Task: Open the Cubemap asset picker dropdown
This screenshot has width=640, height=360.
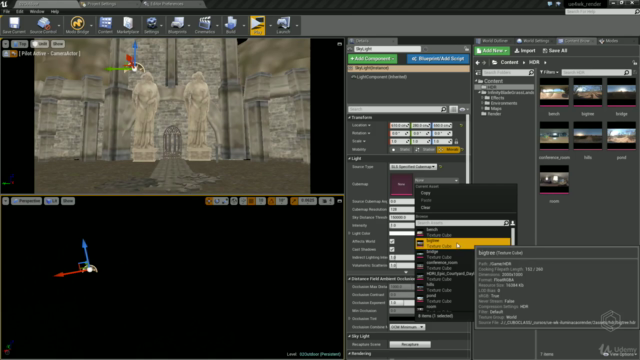Action: (x=436, y=180)
